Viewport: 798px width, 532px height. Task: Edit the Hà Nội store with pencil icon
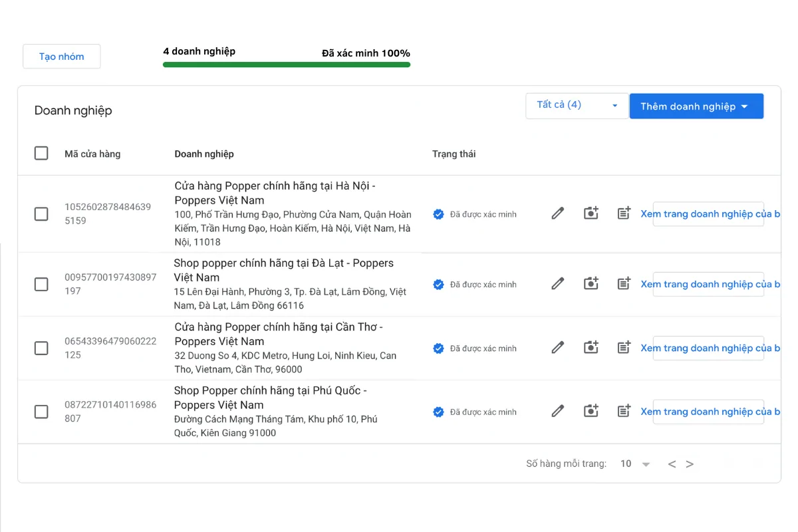(558, 213)
